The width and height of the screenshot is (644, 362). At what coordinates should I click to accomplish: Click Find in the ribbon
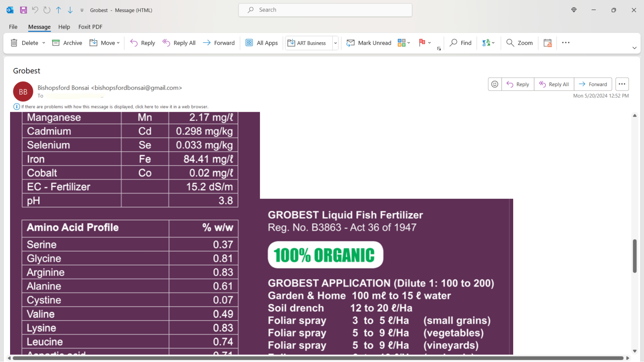460,43
